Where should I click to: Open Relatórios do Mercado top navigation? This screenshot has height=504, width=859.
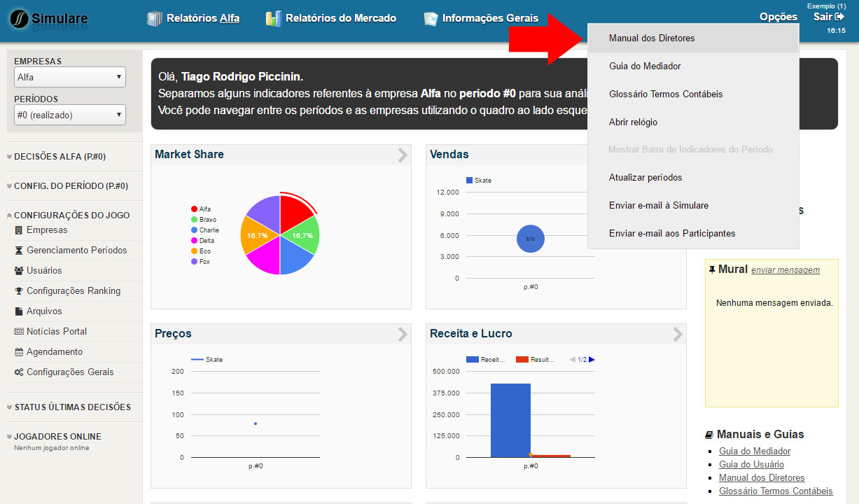pyautogui.click(x=341, y=18)
